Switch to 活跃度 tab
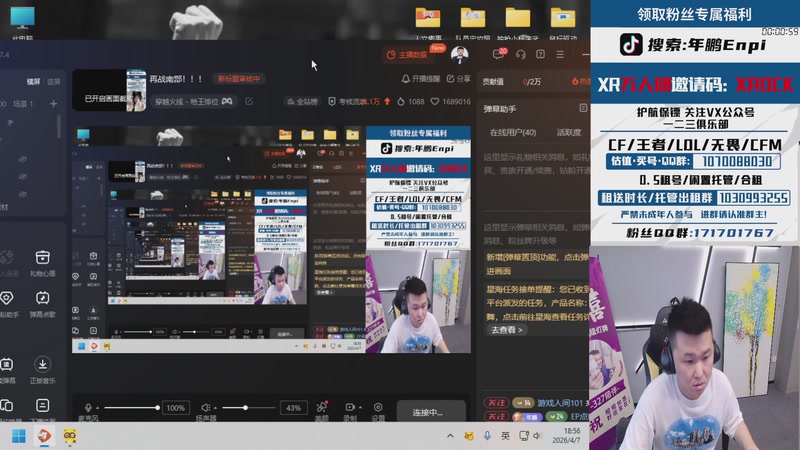This screenshot has width=800, height=450. pos(569,133)
